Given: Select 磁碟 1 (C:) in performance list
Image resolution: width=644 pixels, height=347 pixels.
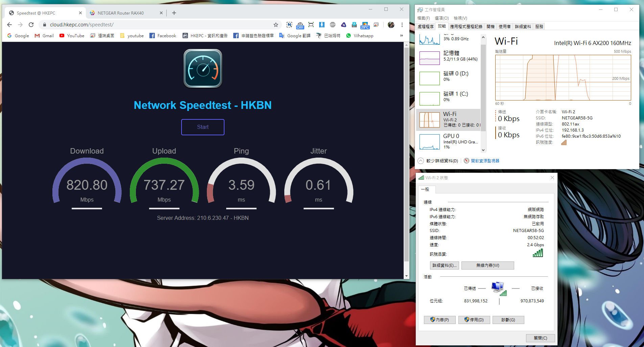Looking at the screenshot, I should (449, 98).
